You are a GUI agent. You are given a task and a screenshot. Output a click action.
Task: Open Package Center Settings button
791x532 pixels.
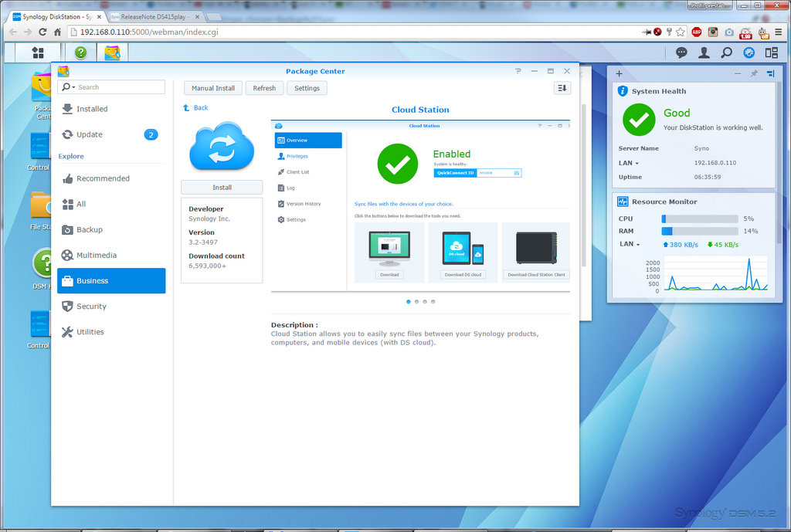tap(307, 88)
